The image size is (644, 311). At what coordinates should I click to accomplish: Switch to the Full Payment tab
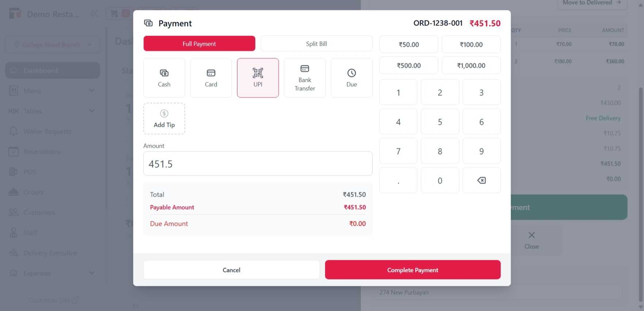click(199, 43)
